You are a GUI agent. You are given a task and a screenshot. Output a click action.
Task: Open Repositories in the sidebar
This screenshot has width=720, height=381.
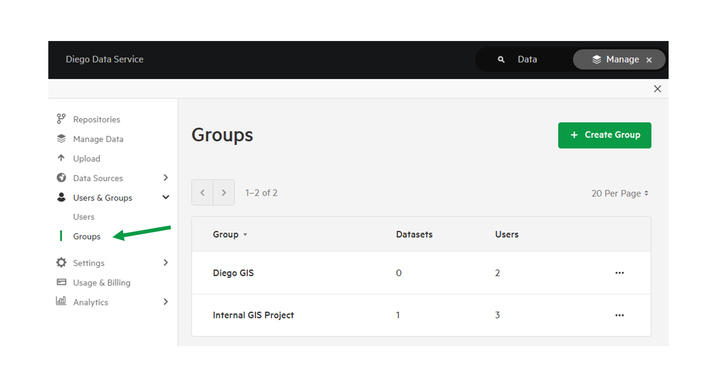(x=96, y=119)
